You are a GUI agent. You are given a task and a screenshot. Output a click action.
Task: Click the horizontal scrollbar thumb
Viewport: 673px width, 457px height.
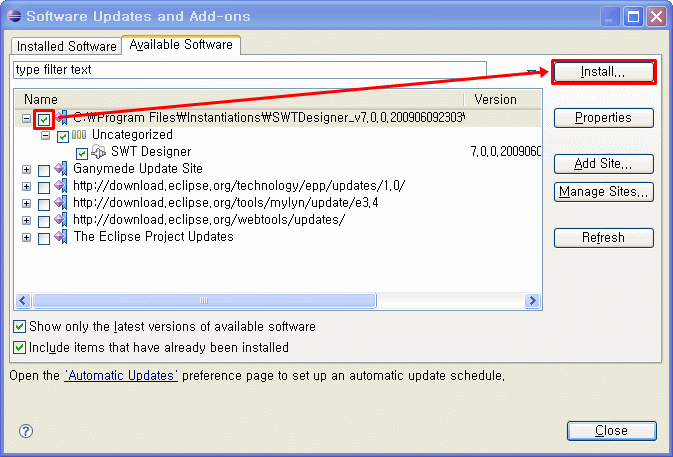click(x=204, y=300)
